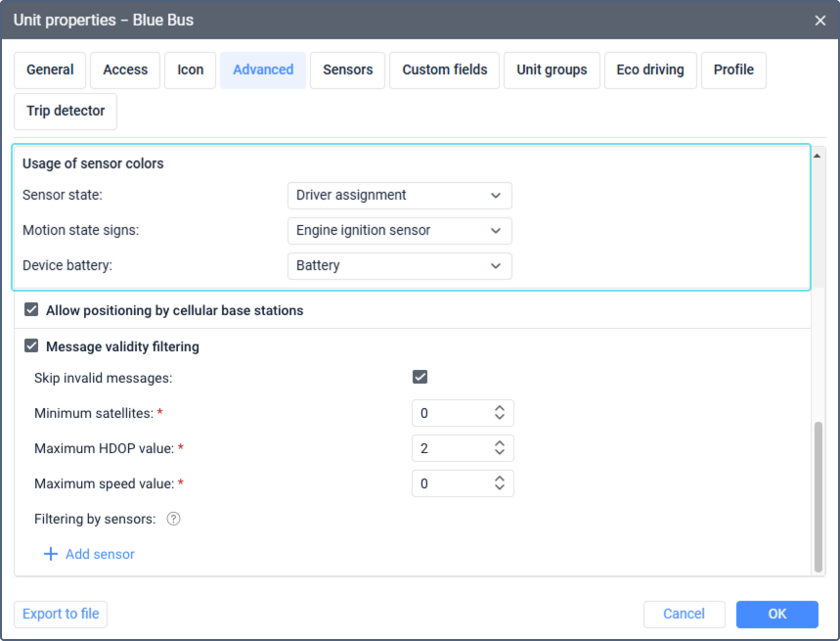The height and width of the screenshot is (641, 840).
Task: Open the Eco driving tab
Action: pos(649,70)
